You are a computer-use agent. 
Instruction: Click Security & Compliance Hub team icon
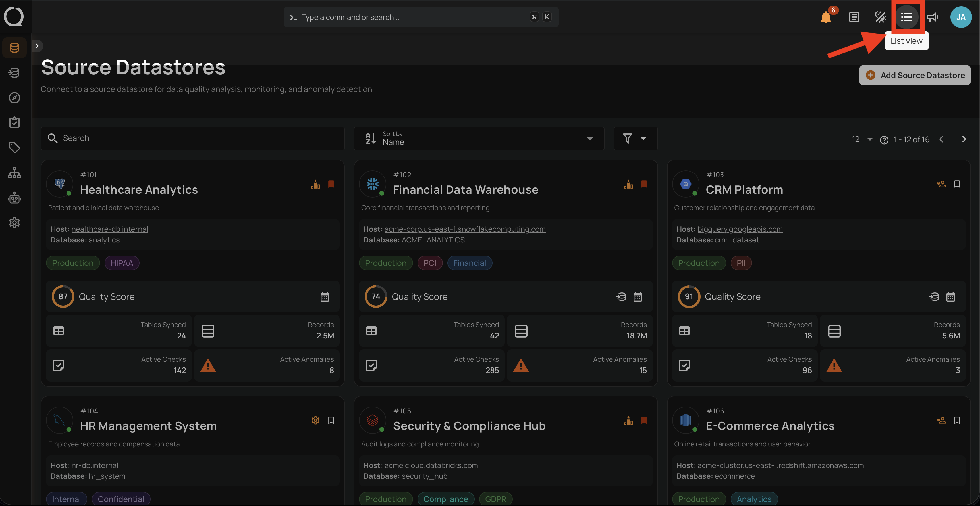628,420
